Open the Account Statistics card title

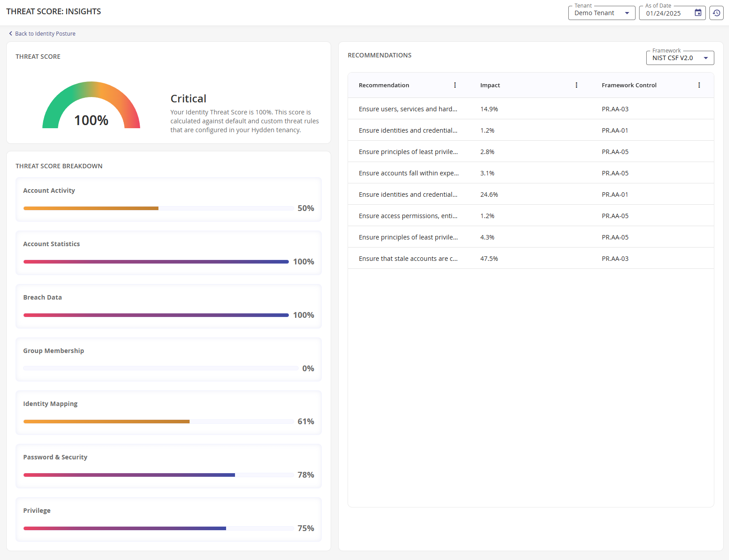[x=52, y=244]
